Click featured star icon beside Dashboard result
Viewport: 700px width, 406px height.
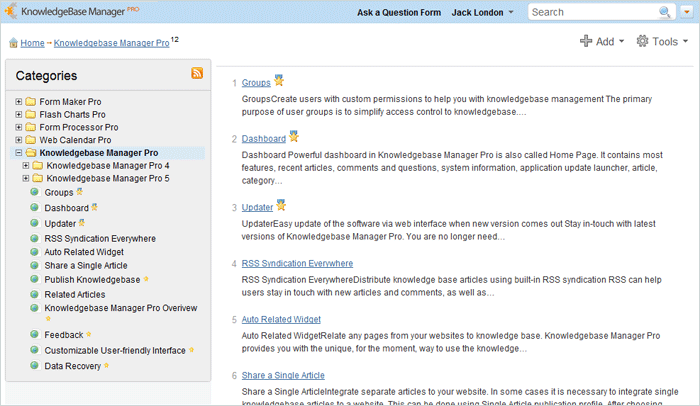point(293,136)
